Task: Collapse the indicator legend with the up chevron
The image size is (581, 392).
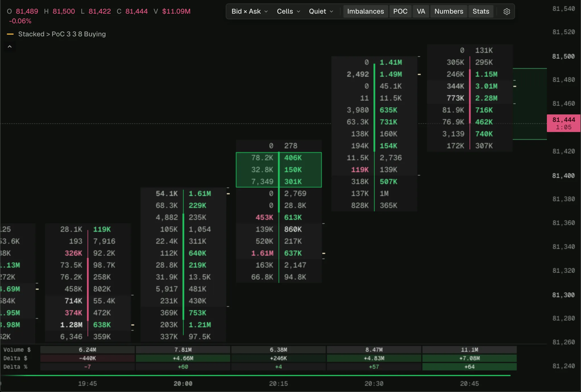Action: point(10,47)
